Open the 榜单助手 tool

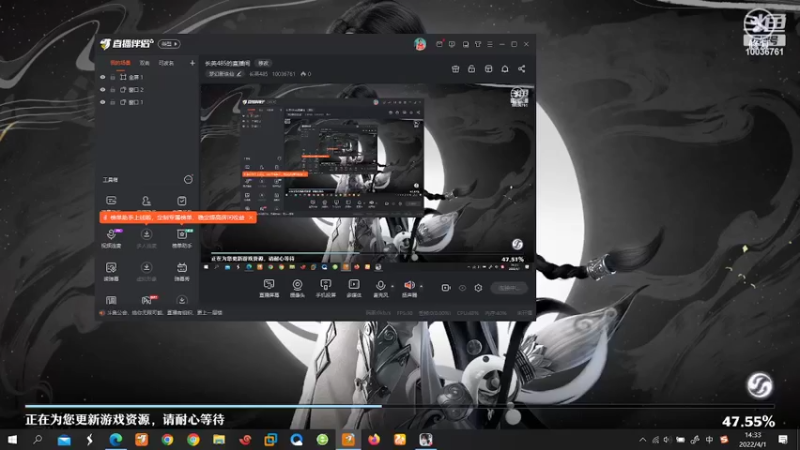182,238
